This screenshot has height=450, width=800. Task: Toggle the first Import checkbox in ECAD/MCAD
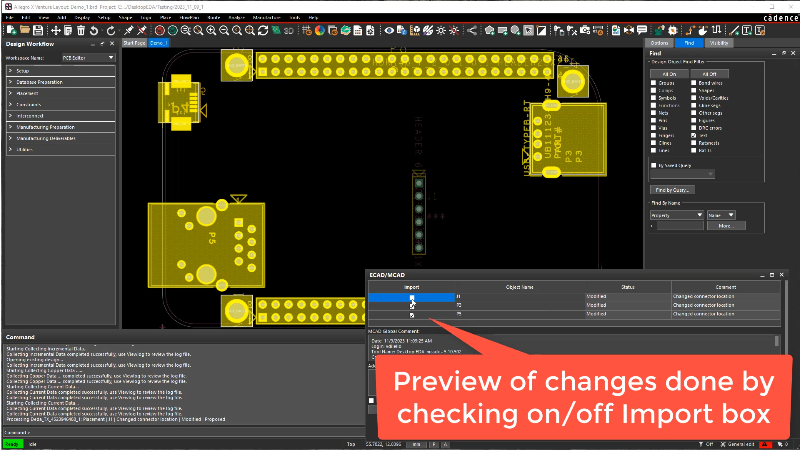pos(411,297)
